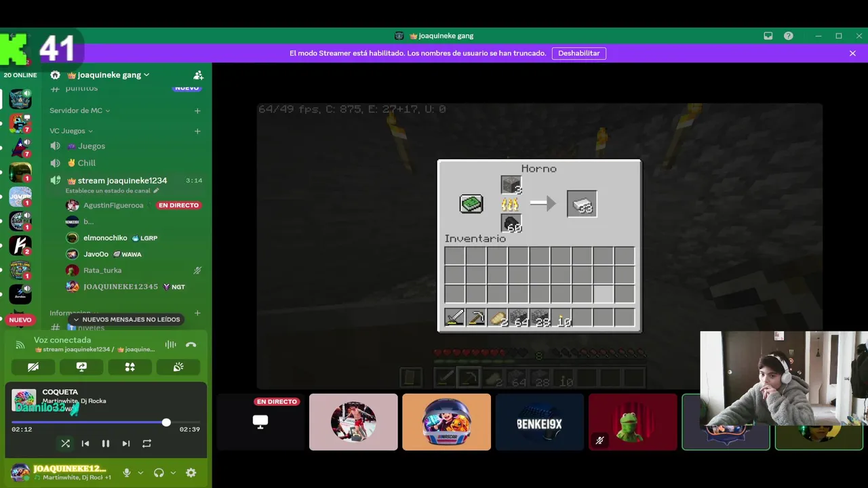Open microphone input options arrow
Image resolution: width=868 pixels, height=488 pixels.
140,472
